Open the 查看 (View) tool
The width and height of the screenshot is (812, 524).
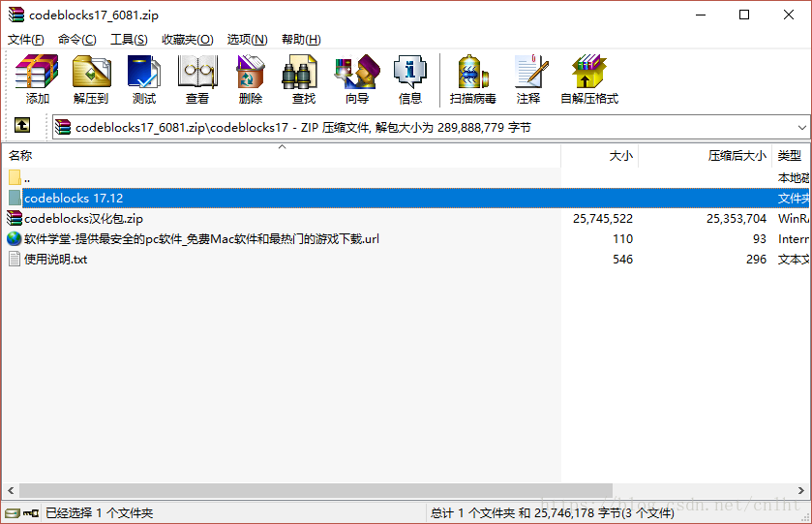point(197,72)
